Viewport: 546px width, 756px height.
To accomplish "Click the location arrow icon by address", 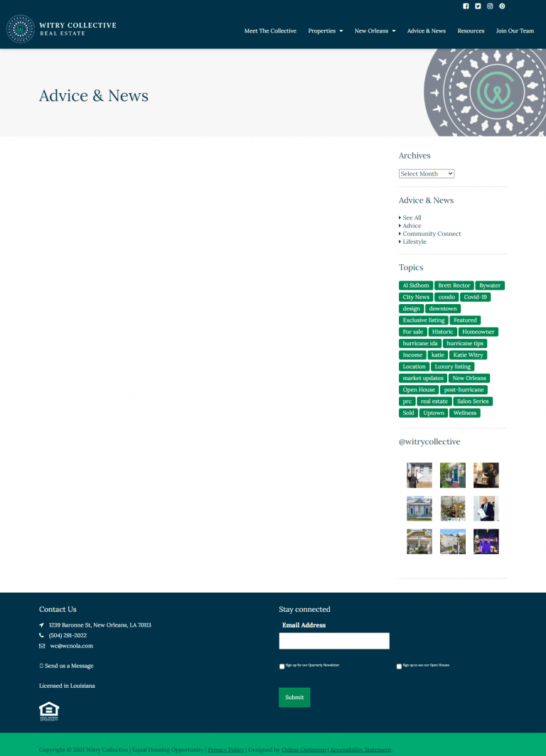I will pyautogui.click(x=41, y=625).
